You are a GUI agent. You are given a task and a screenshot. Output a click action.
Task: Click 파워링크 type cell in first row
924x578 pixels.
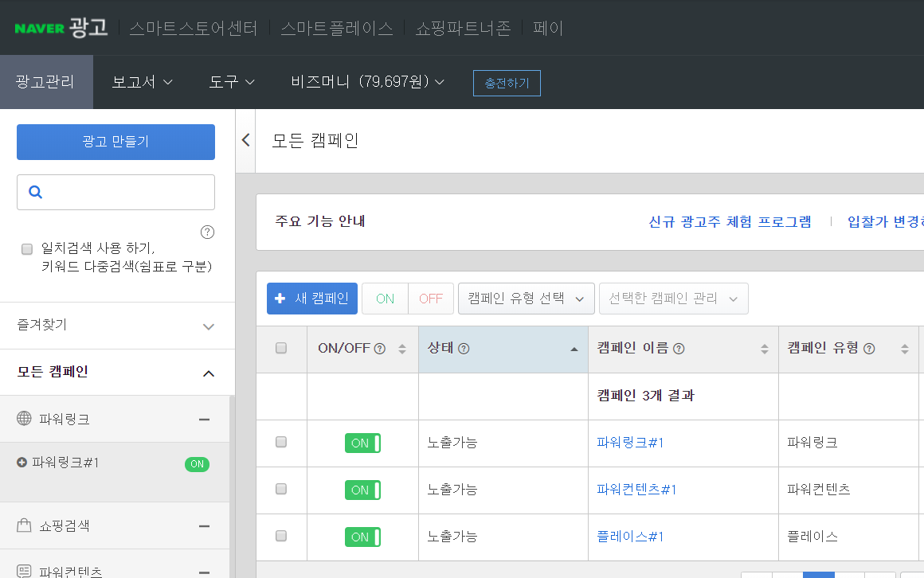click(x=812, y=443)
